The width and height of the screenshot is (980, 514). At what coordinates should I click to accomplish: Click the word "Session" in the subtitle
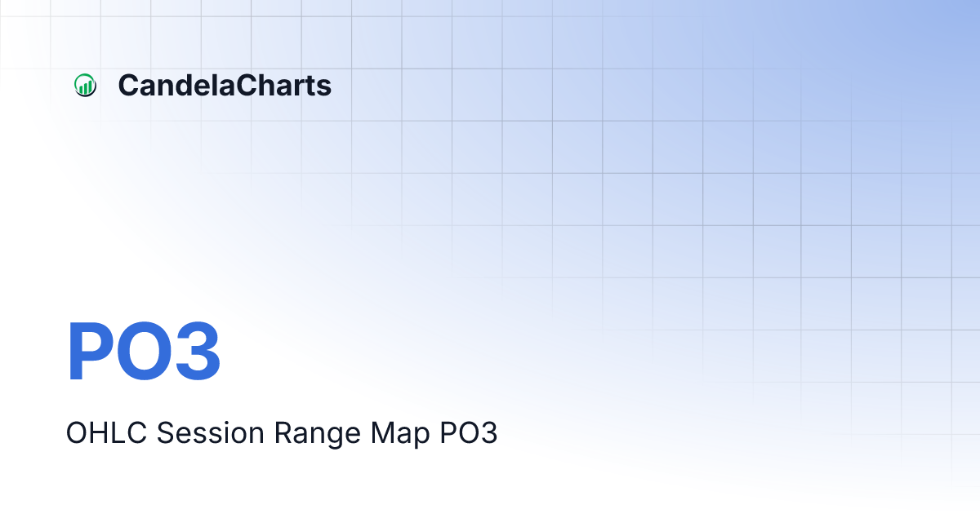pyautogui.click(x=211, y=433)
